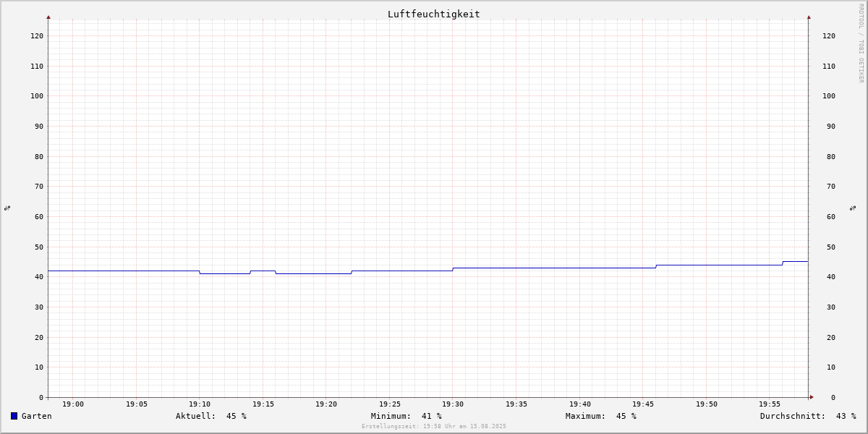The height and width of the screenshot is (434, 868).
Task: Click the 90 label on right axis
Action: pos(831,126)
